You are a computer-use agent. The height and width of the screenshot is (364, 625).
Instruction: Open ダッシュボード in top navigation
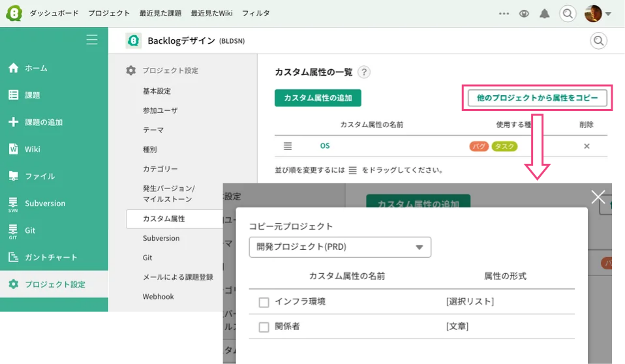(x=53, y=13)
